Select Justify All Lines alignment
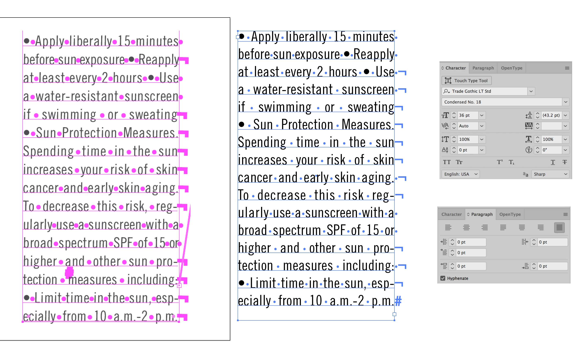The image size is (588, 364). (x=559, y=227)
